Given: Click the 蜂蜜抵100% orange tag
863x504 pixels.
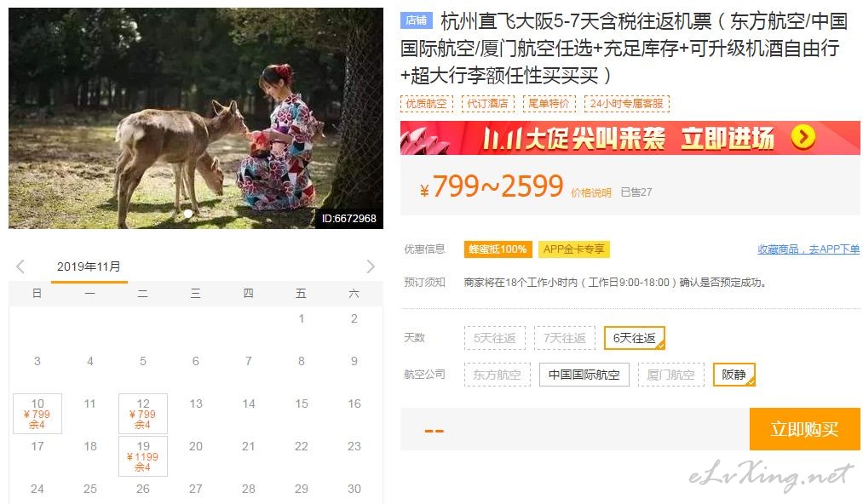Looking at the screenshot, I should tap(498, 249).
